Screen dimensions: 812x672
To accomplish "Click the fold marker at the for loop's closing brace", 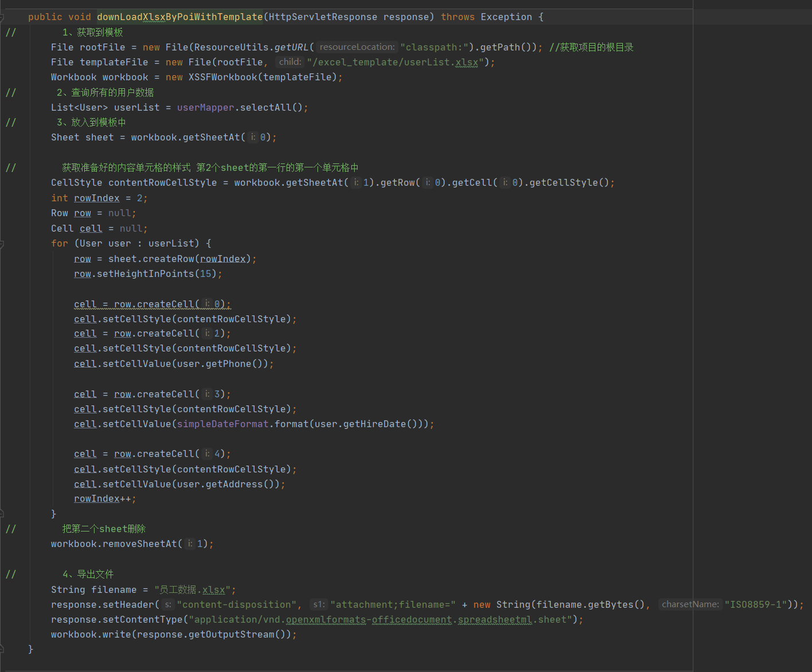I will 2,514.
